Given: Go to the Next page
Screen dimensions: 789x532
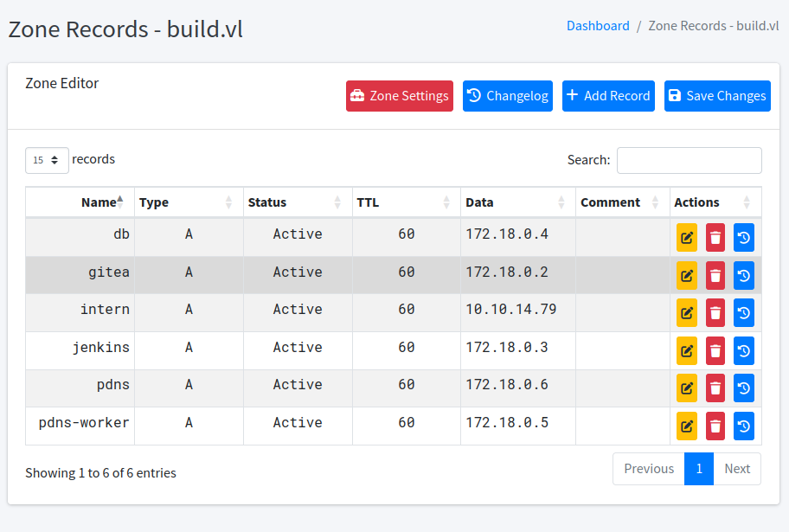Looking at the screenshot, I should point(737,469).
